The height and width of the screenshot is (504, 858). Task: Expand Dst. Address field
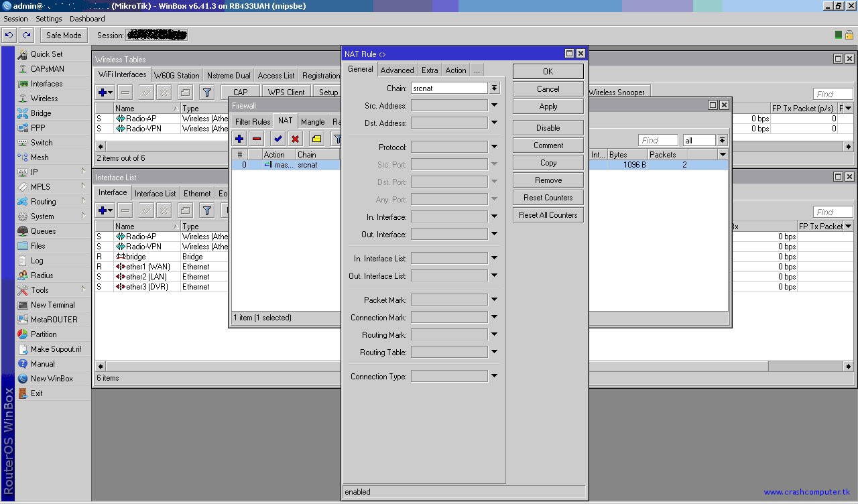click(494, 123)
